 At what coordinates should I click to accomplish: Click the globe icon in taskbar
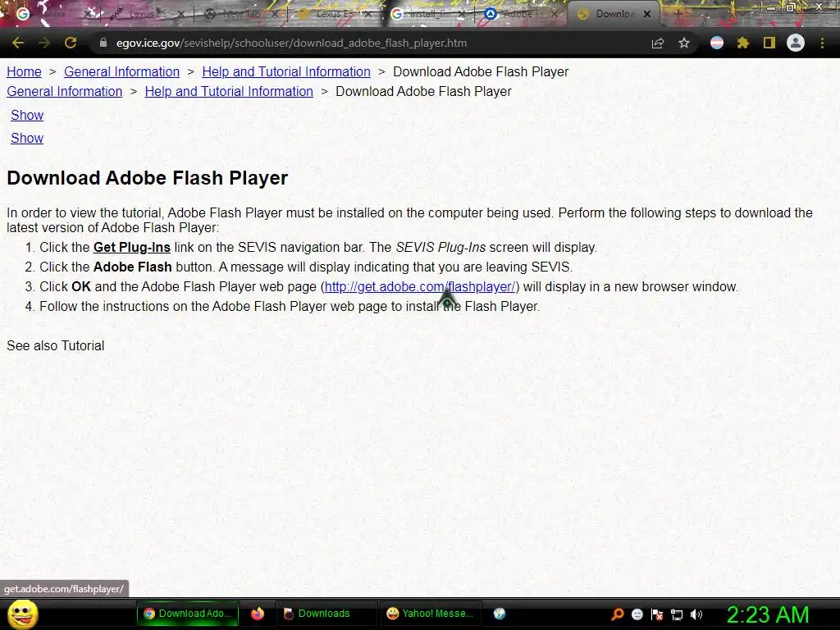(x=500, y=614)
